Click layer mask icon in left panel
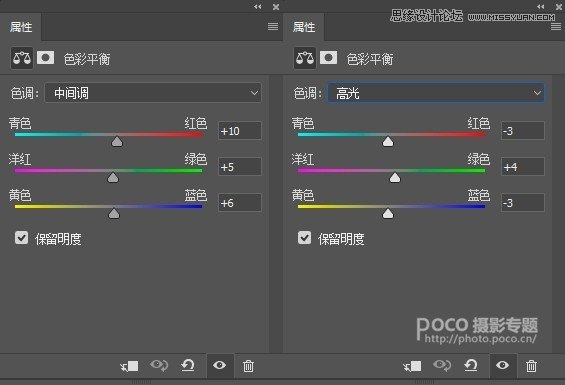Viewport: 565px width, 385px height. (x=45, y=58)
